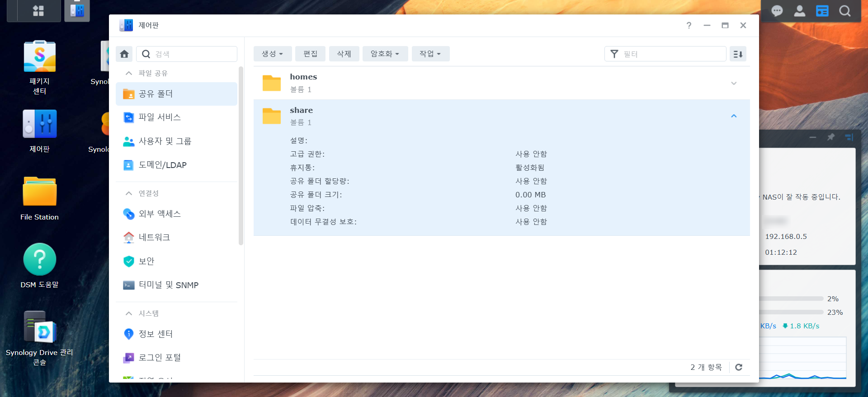Click the 삭제 button
Screen dimensions: 868x397
[344, 54]
